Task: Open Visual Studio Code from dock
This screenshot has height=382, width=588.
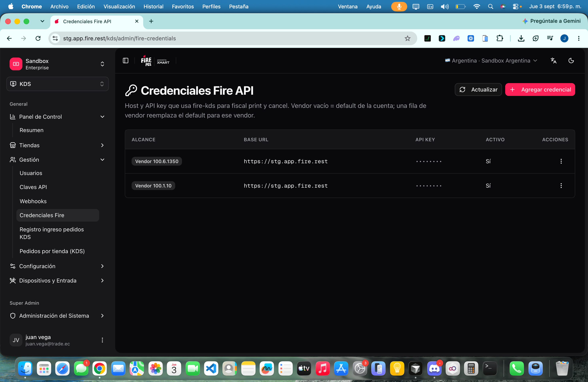Action: click(211, 368)
